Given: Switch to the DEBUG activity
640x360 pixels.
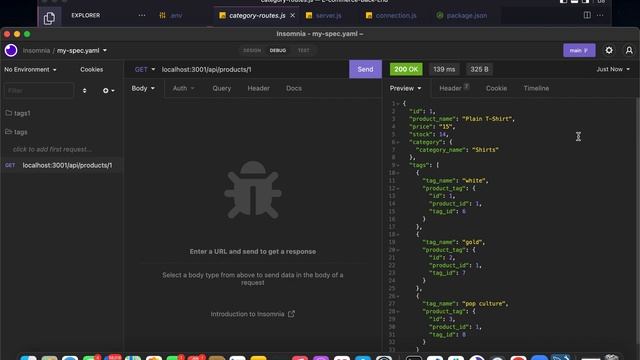Looking at the screenshot, I should coord(278,51).
